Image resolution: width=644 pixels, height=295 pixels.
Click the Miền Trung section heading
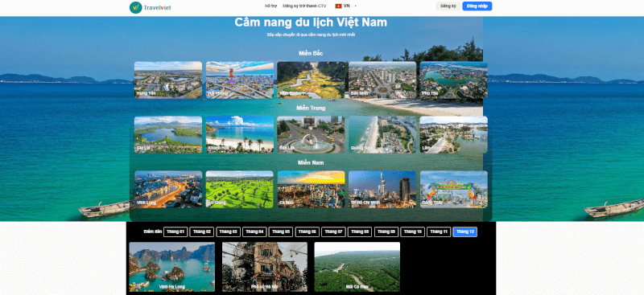[x=311, y=108]
